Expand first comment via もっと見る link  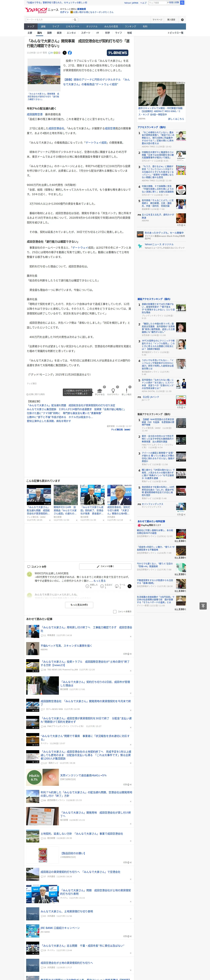coord(100,581)
